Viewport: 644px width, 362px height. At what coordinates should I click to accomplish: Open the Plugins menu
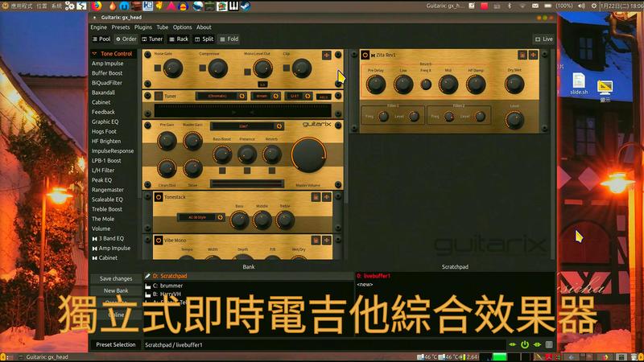pos(143,27)
